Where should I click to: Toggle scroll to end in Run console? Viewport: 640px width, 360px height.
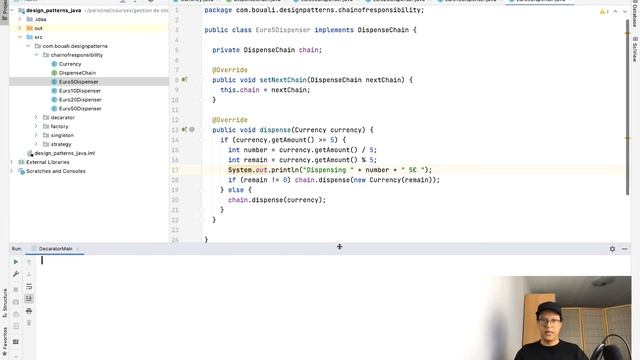[29, 299]
